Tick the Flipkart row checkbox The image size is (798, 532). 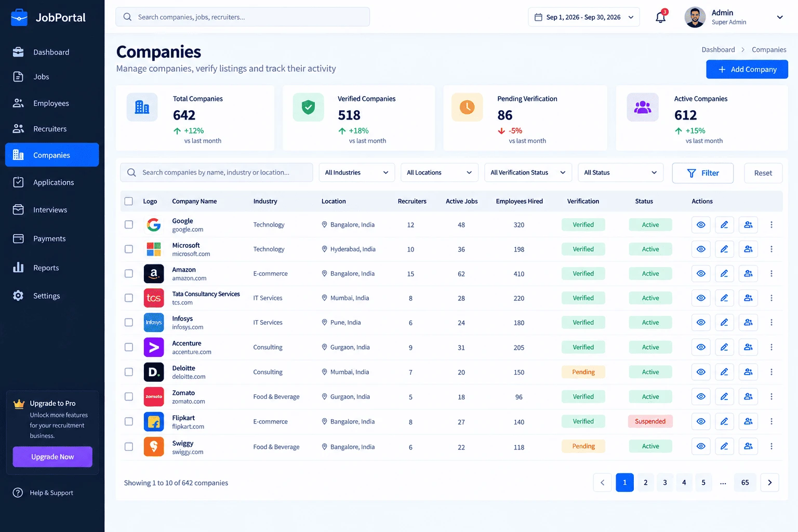[x=129, y=421]
